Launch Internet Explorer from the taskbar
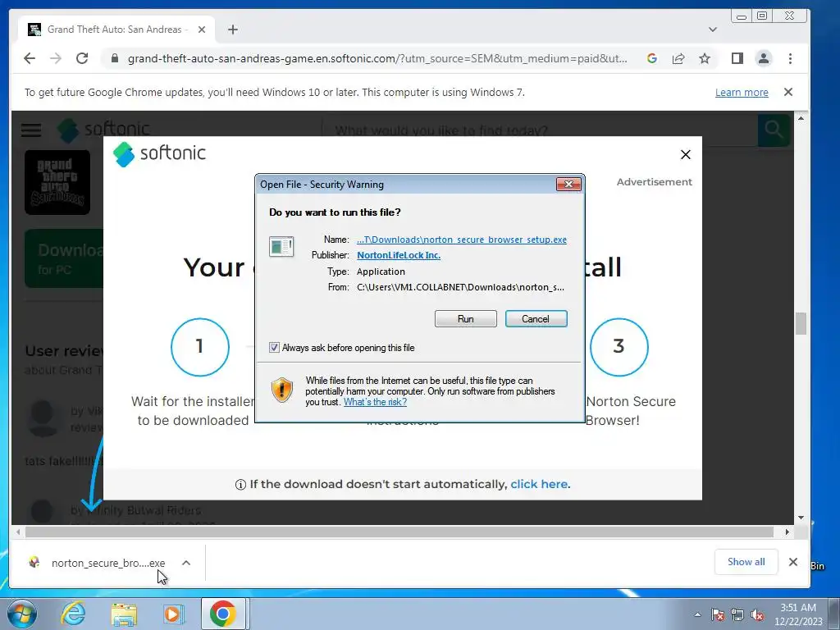The height and width of the screenshot is (630, 840). (73, 614)
